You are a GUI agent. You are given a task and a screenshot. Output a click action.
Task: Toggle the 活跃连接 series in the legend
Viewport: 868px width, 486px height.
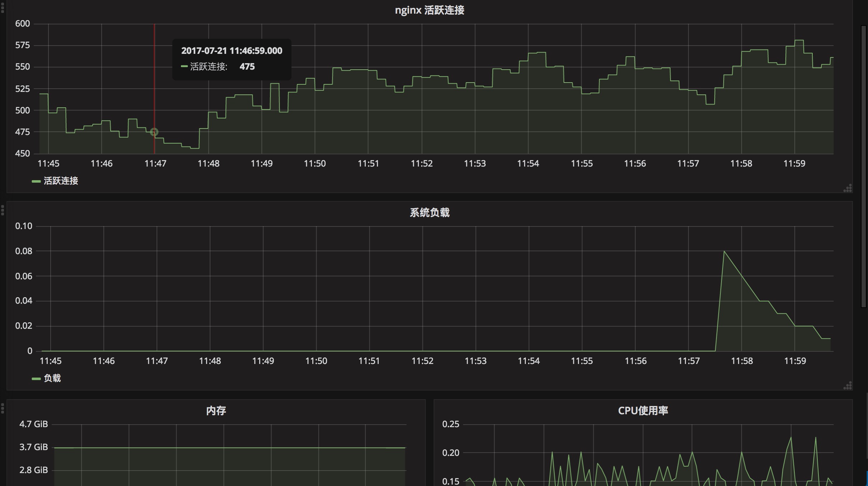click(61, 181)
